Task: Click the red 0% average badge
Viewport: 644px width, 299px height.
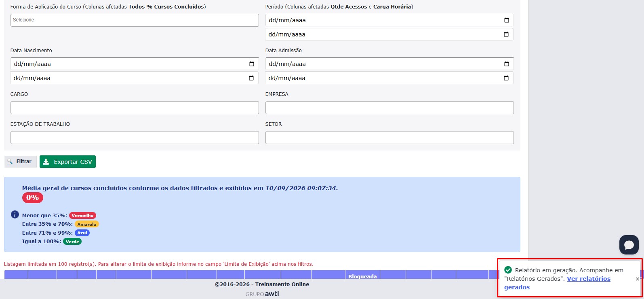Action: click(33, 198)
